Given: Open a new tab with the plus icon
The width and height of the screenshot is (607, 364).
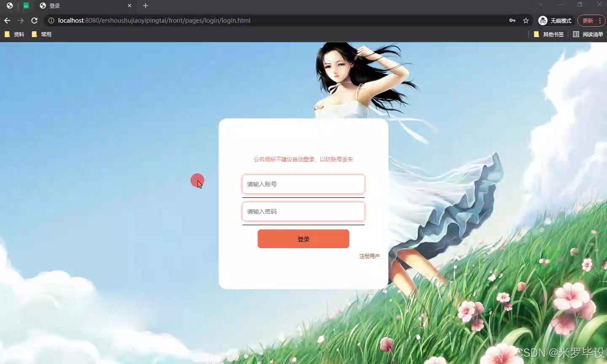Looking at the screenshot, I should click(145, 5).
